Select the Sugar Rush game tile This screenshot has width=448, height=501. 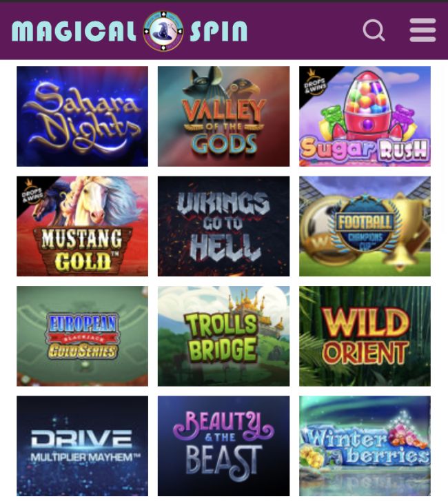[365, 116]
